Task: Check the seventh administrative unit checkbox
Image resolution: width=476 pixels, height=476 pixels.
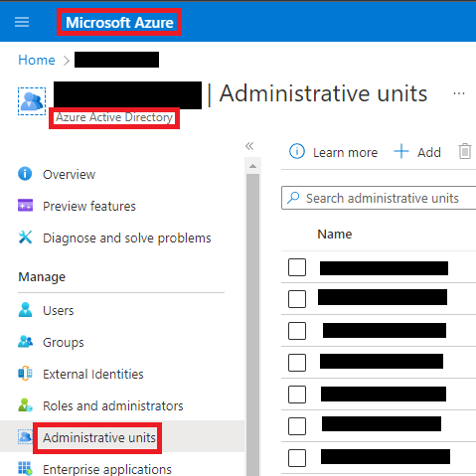Action: (297, 458)
